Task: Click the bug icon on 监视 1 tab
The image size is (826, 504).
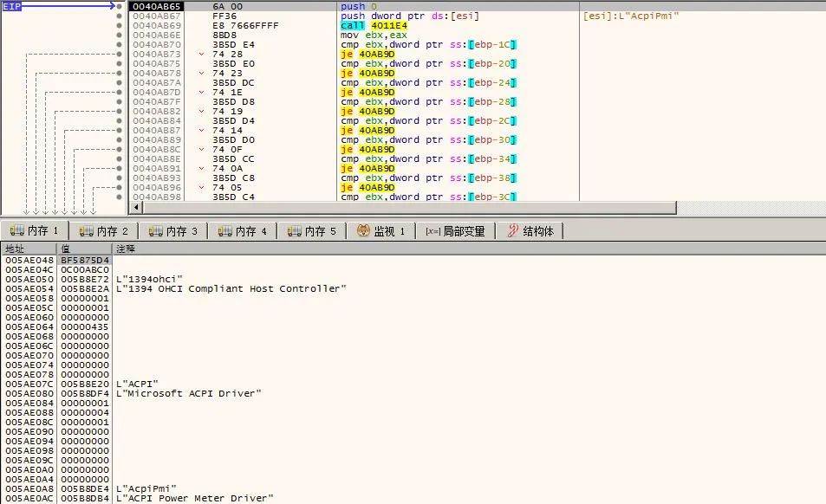Action: 363,231
